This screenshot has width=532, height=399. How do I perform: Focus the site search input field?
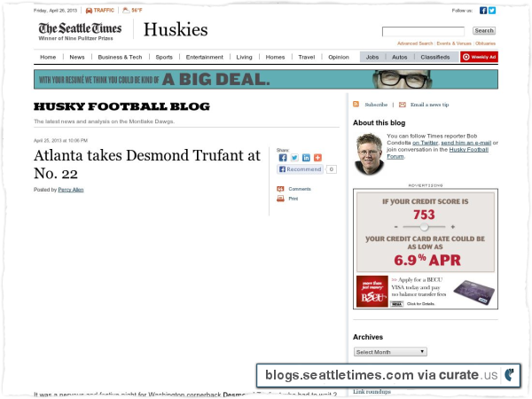point(423,32)
